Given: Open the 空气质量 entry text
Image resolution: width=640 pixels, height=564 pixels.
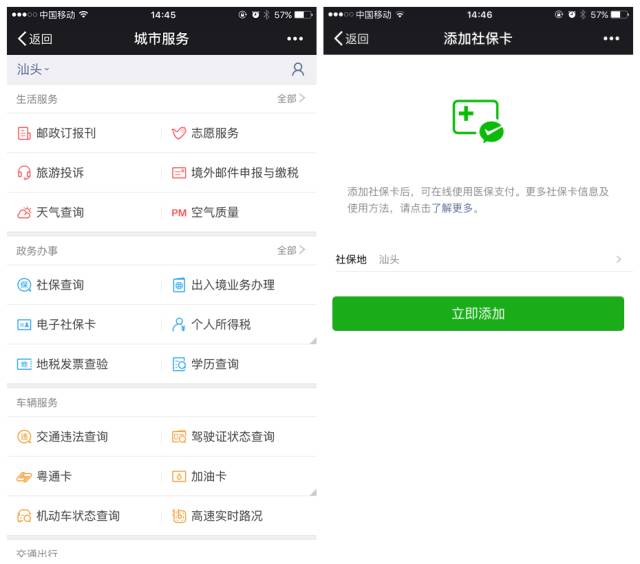Looking at the screenshot, I should 215,212.
